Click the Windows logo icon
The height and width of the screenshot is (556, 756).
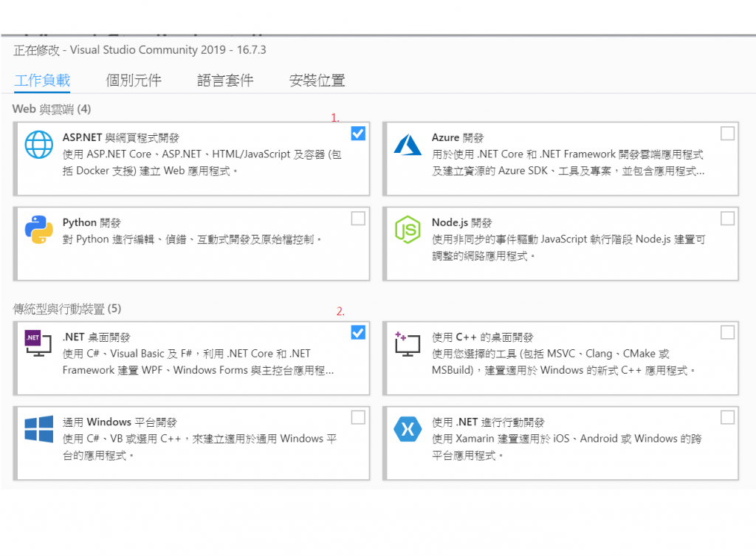[39, 429]
